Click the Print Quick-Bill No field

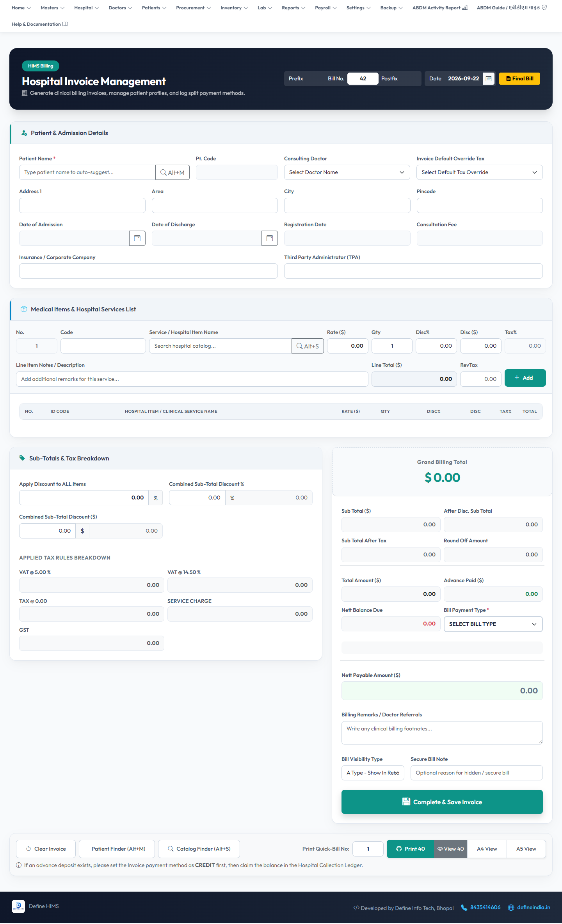(368, 849)
